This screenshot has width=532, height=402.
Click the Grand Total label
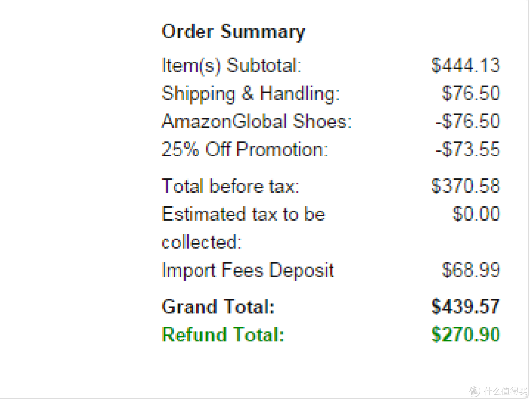pyautogui.click(x=218, y=307)
